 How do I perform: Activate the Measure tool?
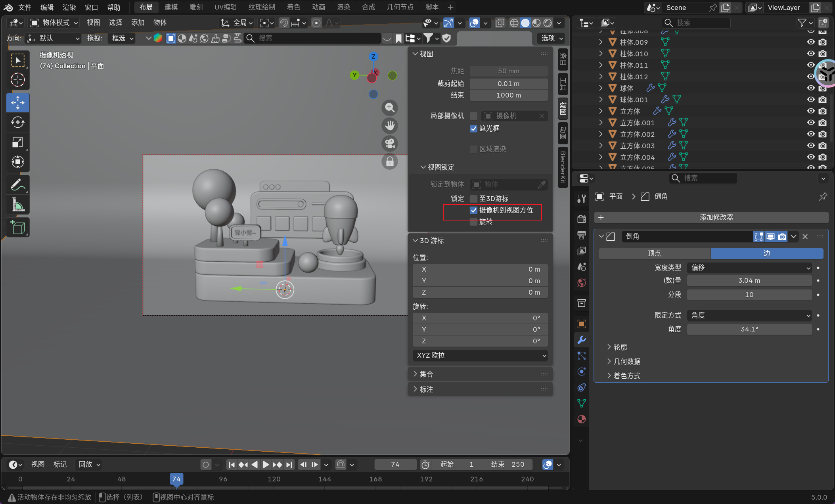pos(18,205)
